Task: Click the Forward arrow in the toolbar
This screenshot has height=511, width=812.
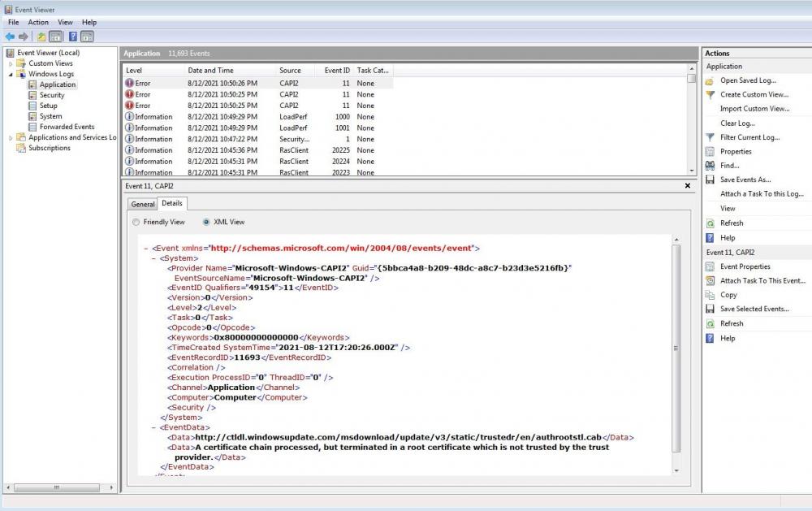Action: (x=24, y=37)
